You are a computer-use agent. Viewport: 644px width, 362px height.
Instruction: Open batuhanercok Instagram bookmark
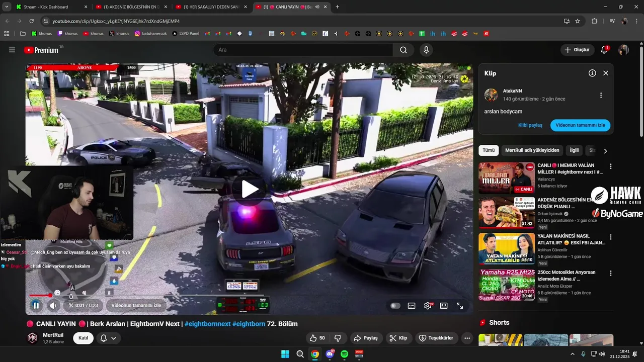(151, 34)
